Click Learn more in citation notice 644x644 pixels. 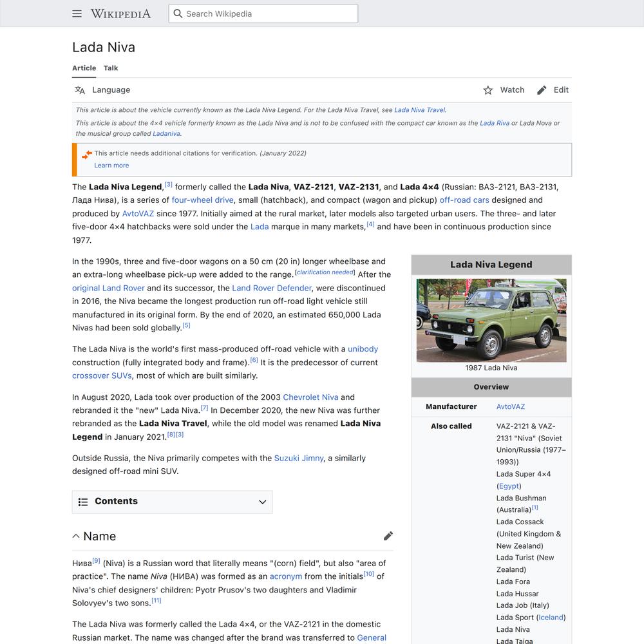pos(111,165)
